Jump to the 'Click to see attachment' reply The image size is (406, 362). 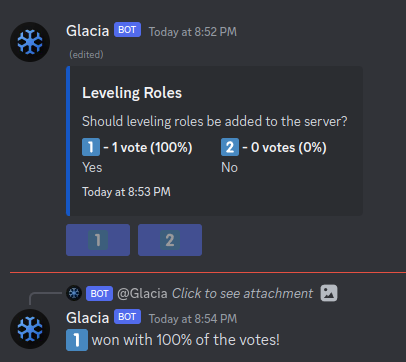(242, 294)
